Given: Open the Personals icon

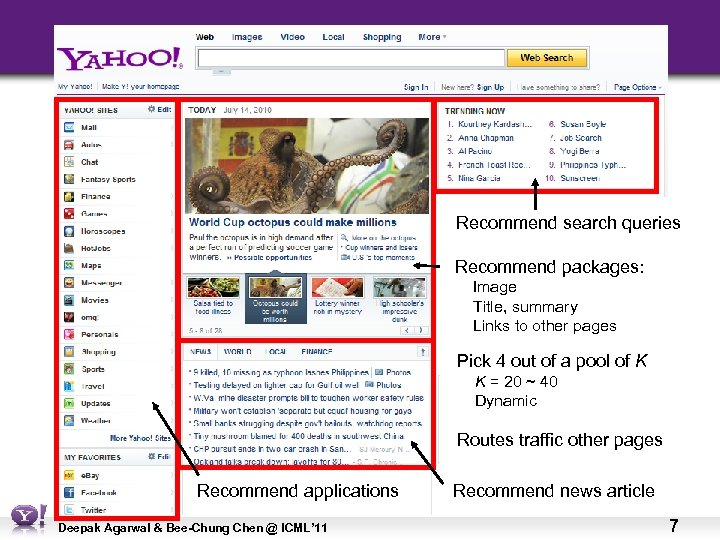Looking at the screenshot, I should click(x=69, y=334).
